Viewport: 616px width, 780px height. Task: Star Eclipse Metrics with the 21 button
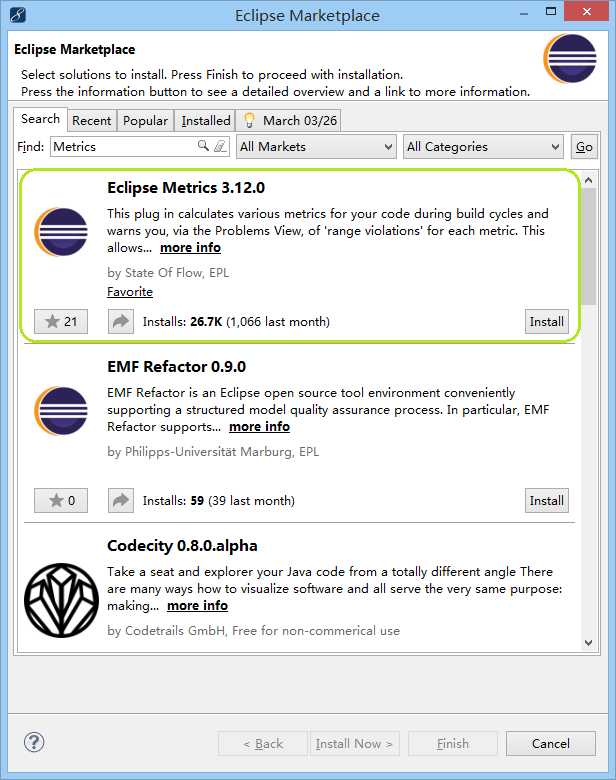coord(61,321)
